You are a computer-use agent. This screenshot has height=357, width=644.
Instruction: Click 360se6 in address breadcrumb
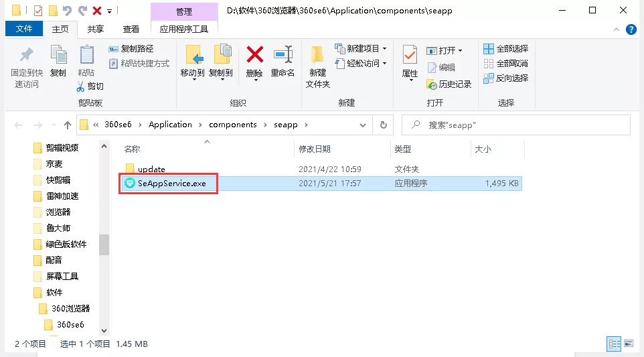118,125
